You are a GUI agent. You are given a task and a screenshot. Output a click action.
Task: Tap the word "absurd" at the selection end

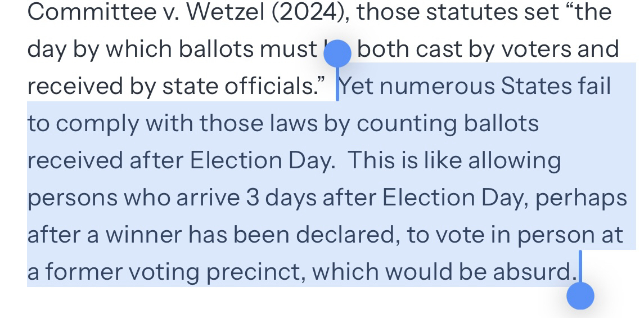point(532,272)
